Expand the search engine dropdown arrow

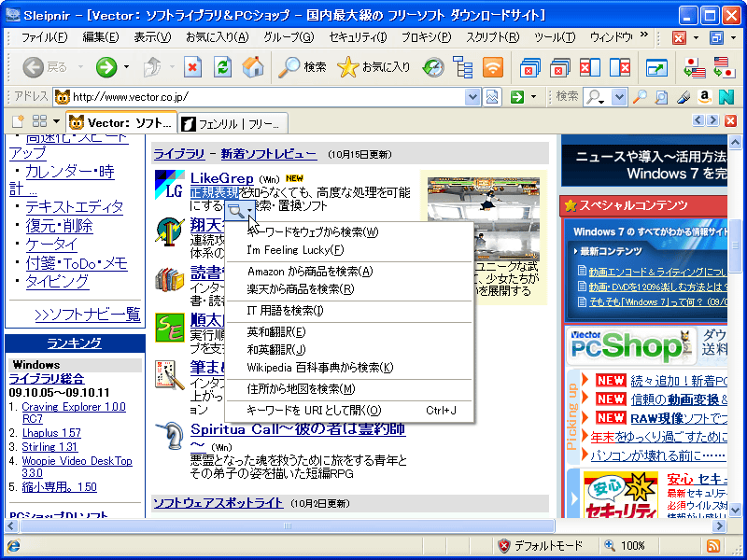click(x=618, y=97)
